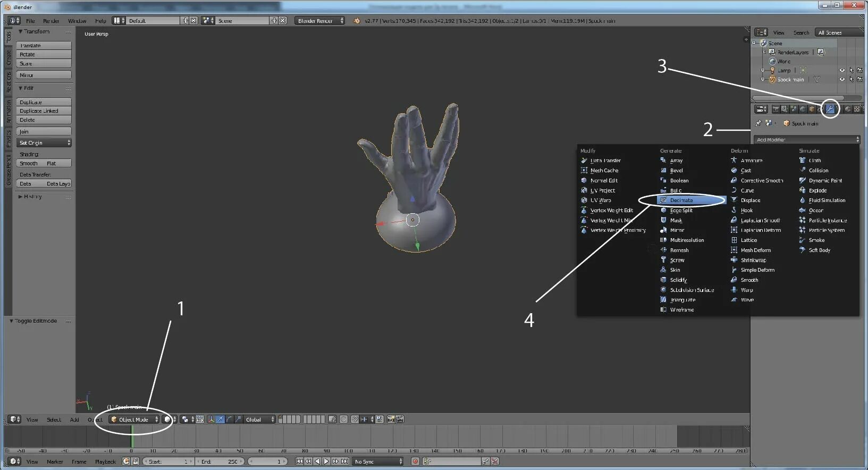Open the Modifiers properties tab wrench icon
868x470 pixels.
[x=829, y=109]
